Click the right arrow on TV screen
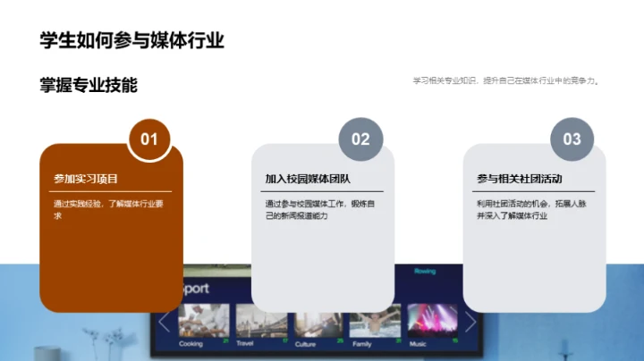 click(470, 322)
